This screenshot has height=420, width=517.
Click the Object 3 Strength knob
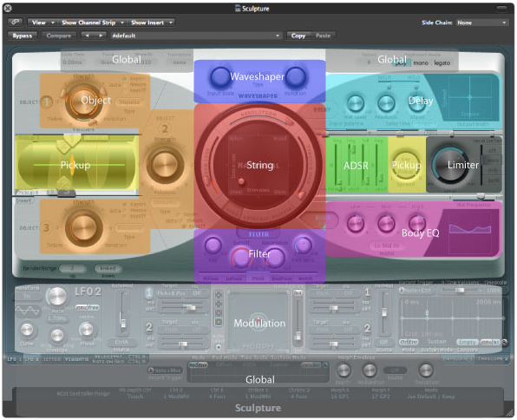pos(83,227)
